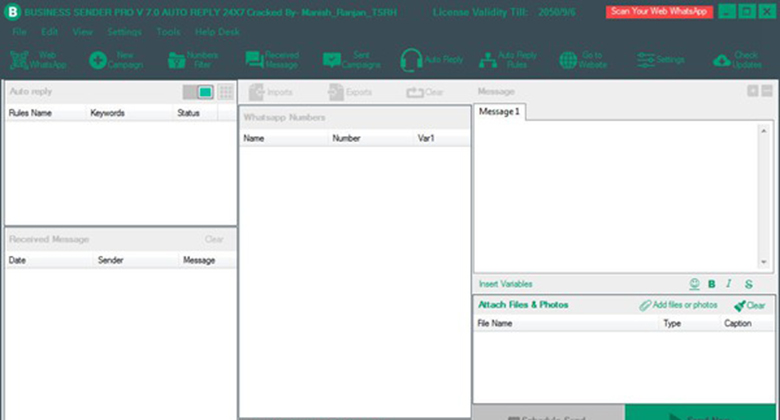Apply italic formatting with I icon

tap(729, 284)
